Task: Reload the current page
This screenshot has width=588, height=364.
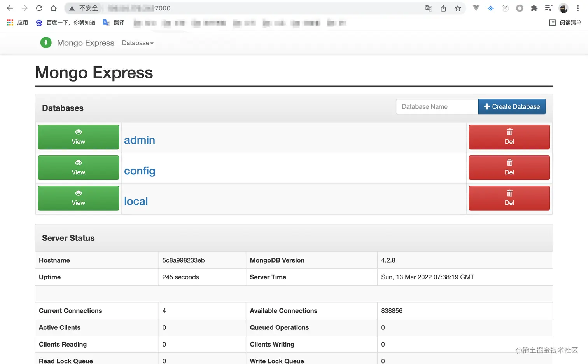Action: coord(39,8)
